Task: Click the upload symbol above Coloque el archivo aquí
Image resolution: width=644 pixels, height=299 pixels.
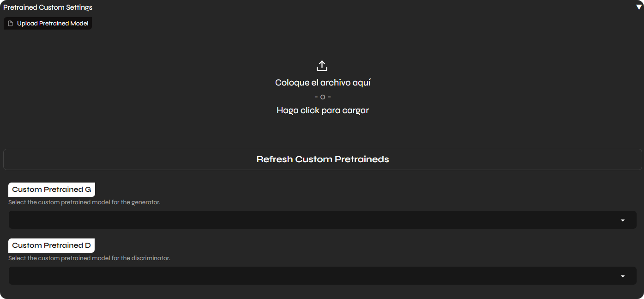Action: click(322, 66)
